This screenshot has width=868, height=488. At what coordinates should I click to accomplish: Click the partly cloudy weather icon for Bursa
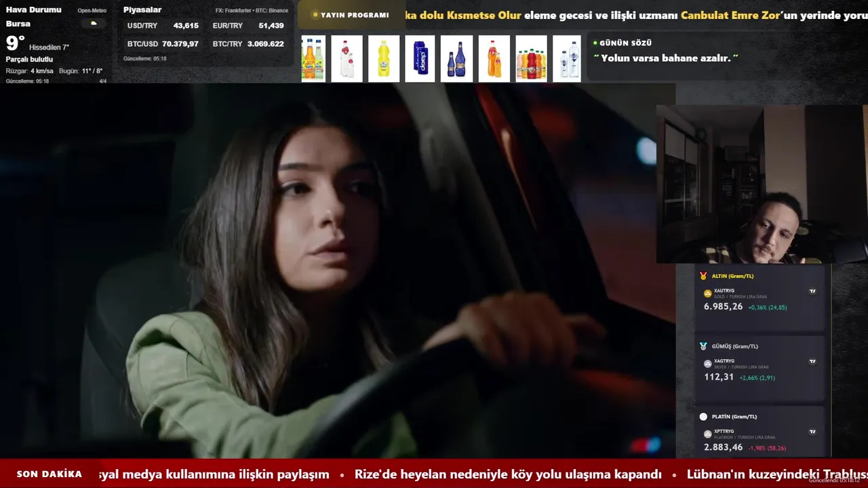(94, 24)
